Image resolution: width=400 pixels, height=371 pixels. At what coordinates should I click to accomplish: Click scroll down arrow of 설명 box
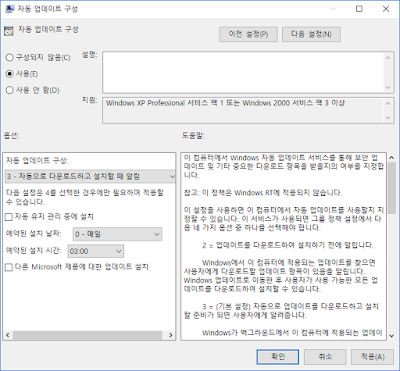pyautogui.click(x=388, y=87)
